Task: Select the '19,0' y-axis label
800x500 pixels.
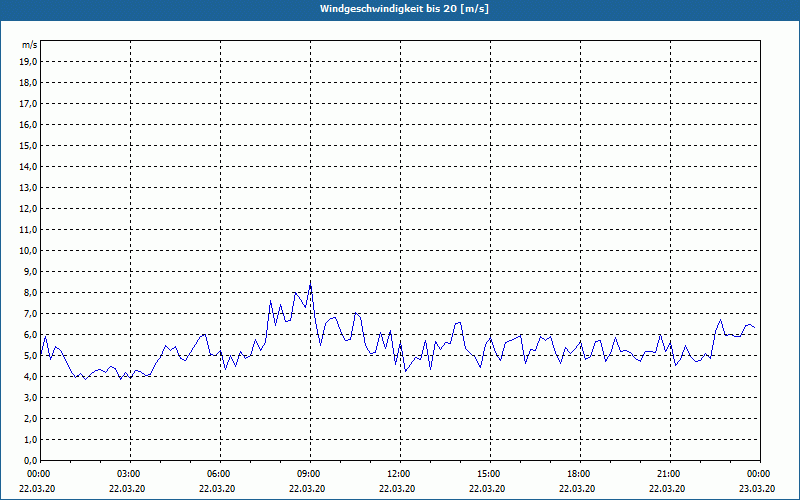Action: pyautogui.click(x=29, y=62)
